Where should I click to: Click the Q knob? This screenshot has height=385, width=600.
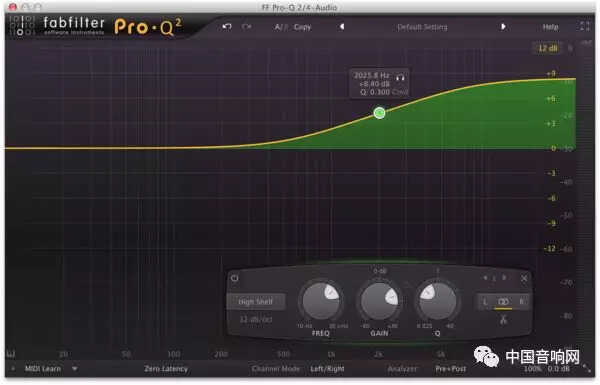(437, 302)
